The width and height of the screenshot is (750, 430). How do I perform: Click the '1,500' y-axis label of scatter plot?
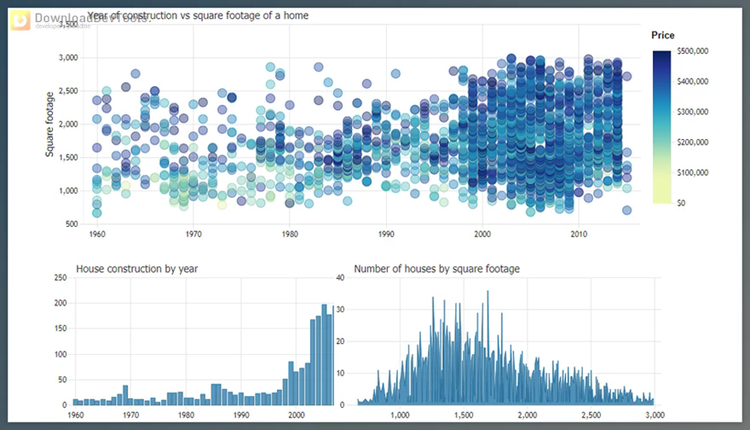(68, 157)
